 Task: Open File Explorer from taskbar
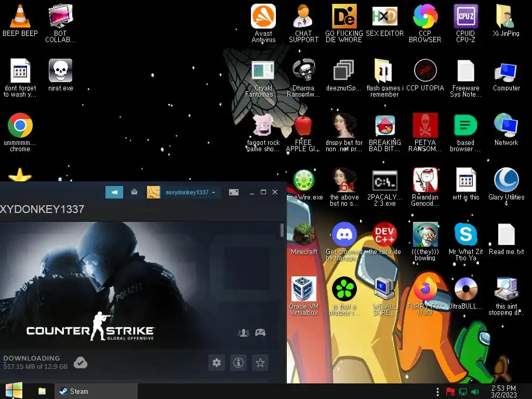click(42, 391)
